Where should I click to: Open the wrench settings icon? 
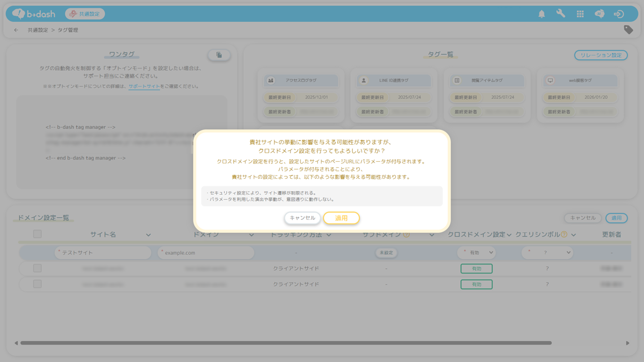click(560, 14)
